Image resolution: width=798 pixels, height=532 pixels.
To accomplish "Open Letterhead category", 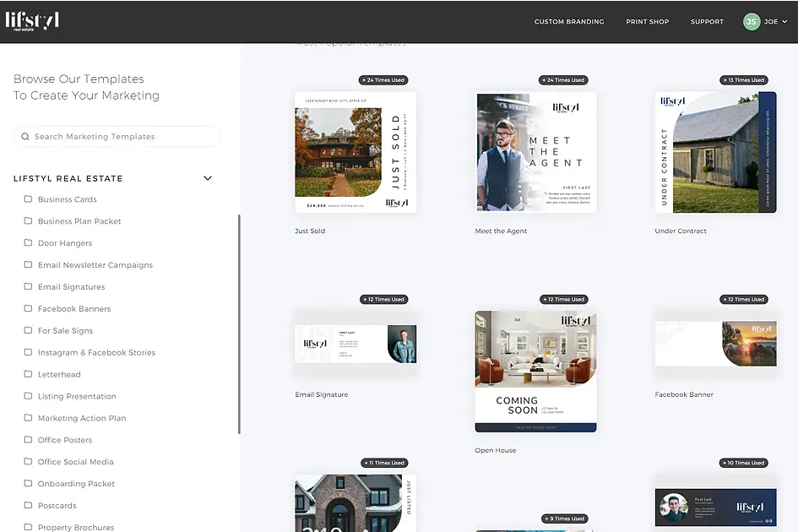I will pyautogui.click(x=59, y=375).
